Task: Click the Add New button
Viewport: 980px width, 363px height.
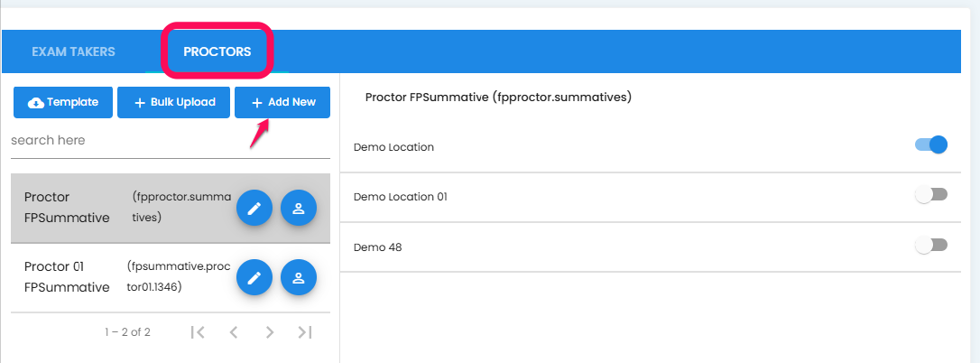Action: point(282,102)
